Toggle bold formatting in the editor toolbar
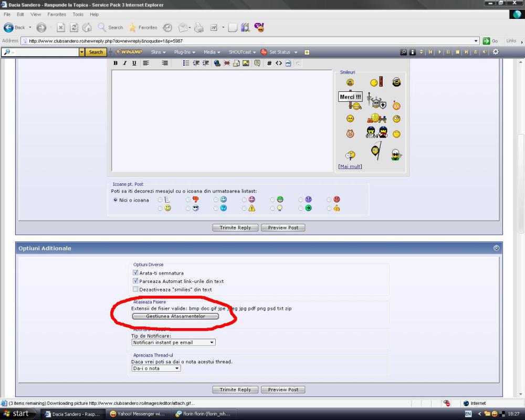Screen dimensions: 525x420 116,63
